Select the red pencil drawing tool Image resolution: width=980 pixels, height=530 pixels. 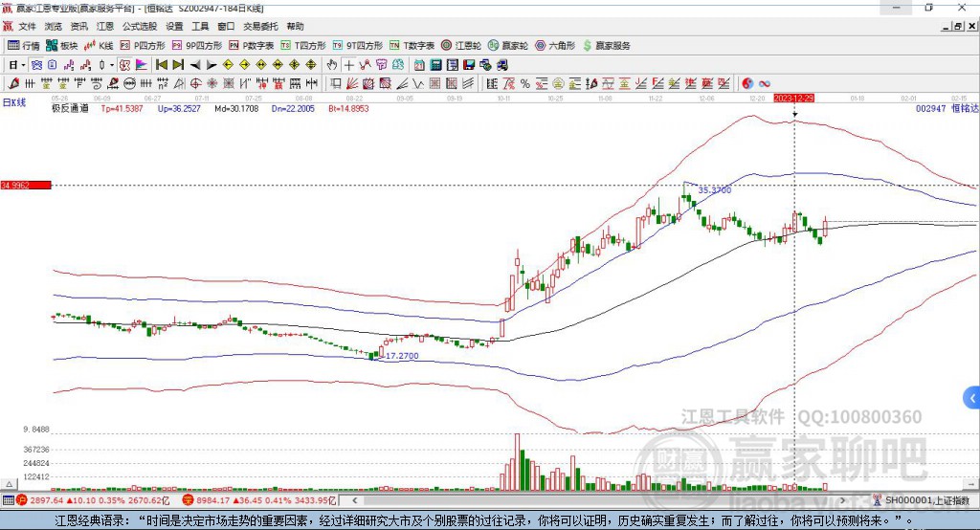click(13, 84)
